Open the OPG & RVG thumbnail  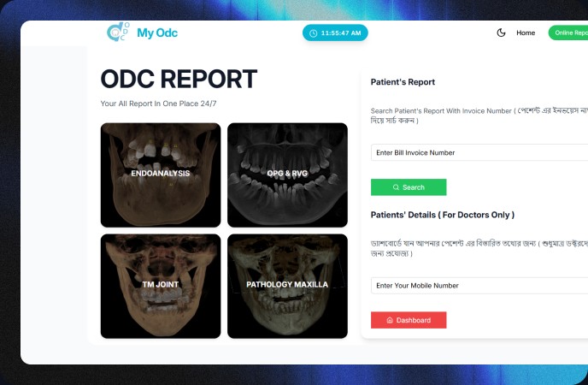pyautogui.click(x=287, y=175)
